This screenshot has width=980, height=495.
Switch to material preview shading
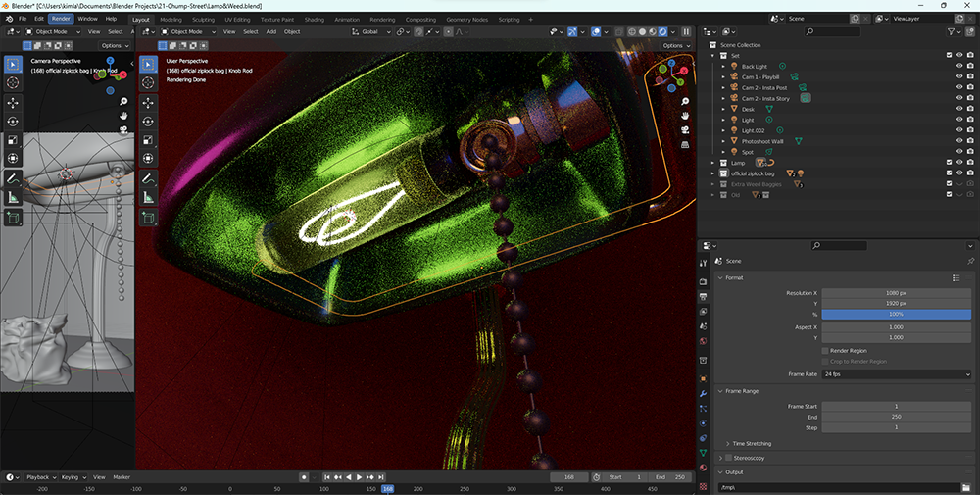653,32
